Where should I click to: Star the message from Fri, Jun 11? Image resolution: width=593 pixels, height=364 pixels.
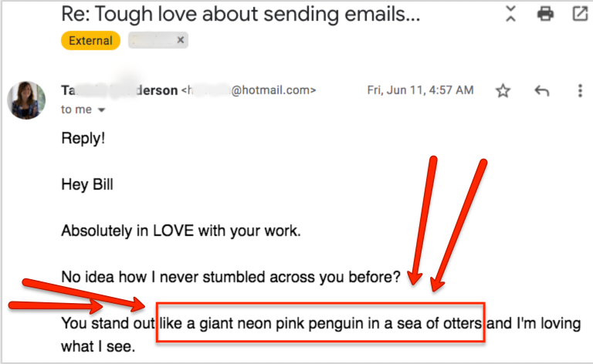(503, 91)
